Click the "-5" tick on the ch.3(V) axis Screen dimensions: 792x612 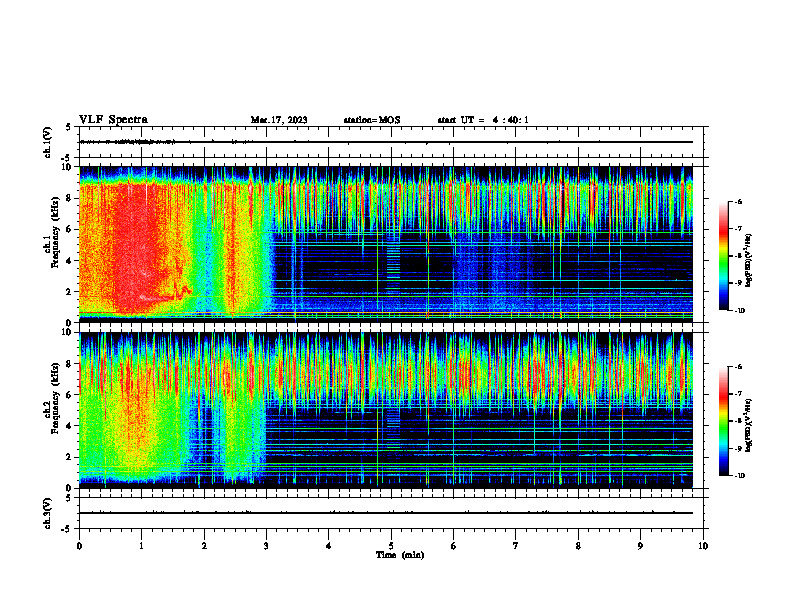pyautogui.click(x=67, y=529)
